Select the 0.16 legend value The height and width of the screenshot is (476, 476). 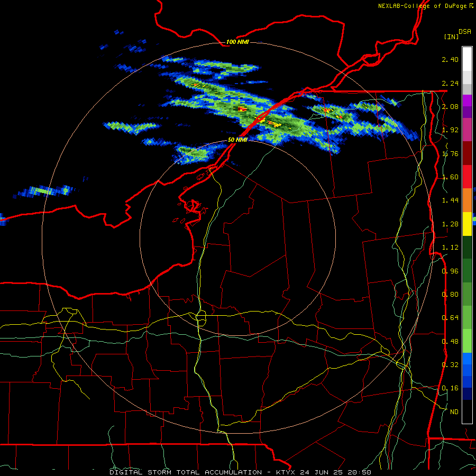[x=450, y=388]
